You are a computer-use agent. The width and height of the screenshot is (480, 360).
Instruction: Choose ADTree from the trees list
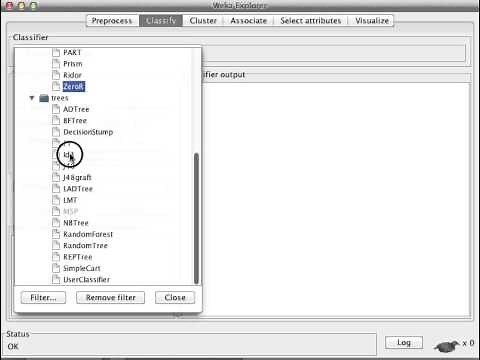pos(76,109)
